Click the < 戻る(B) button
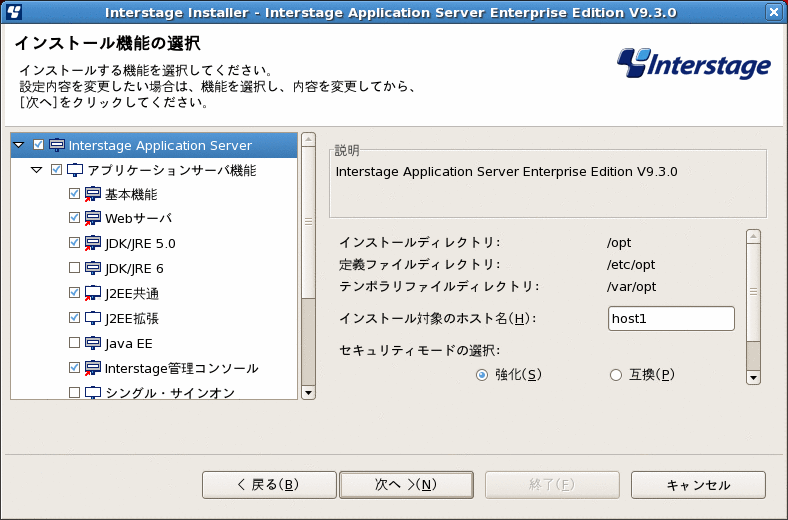Screen dimensions: 788x520 click(x=269, y=485)
